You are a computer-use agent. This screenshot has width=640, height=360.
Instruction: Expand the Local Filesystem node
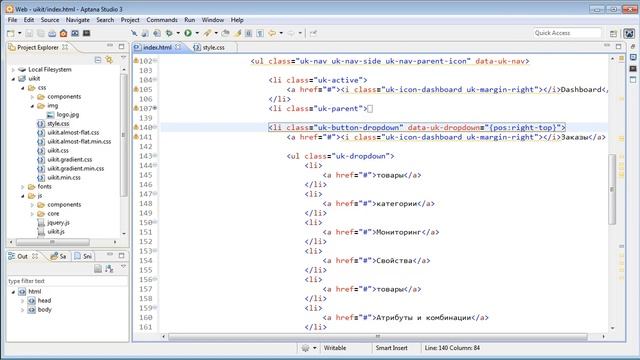point(13,70)
